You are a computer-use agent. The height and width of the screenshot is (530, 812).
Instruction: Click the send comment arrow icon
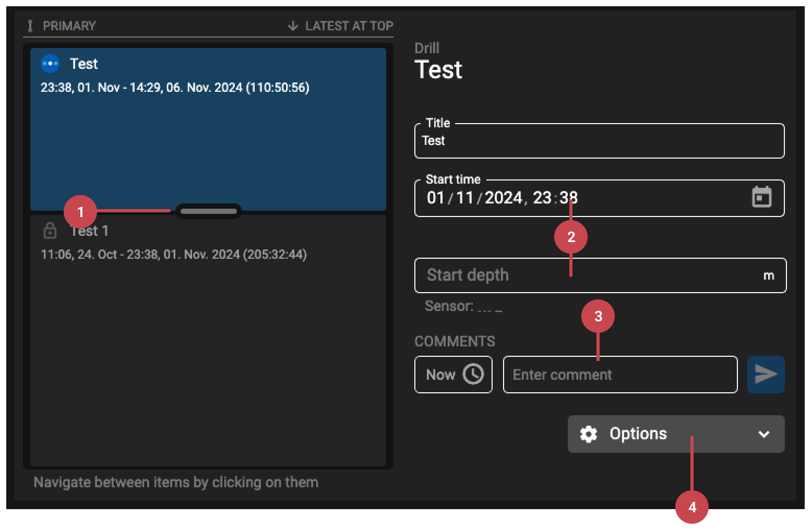tap(766, 374)
